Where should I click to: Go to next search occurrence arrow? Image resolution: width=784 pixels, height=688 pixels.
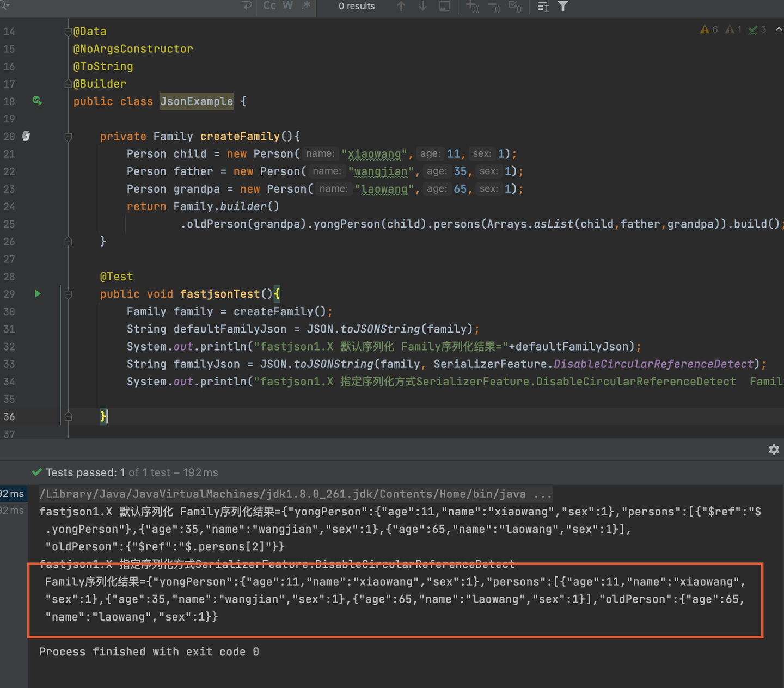423,6
